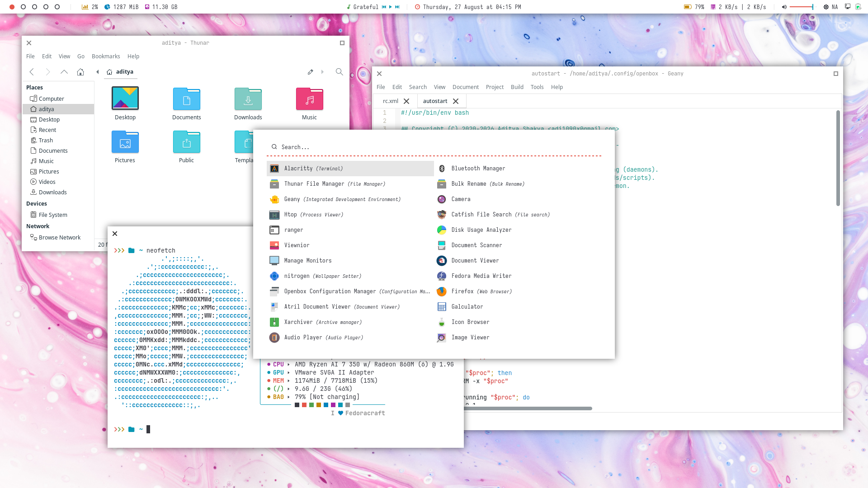Click the Htop icon in the launcher list
The image size is (868, 488).
274,215
